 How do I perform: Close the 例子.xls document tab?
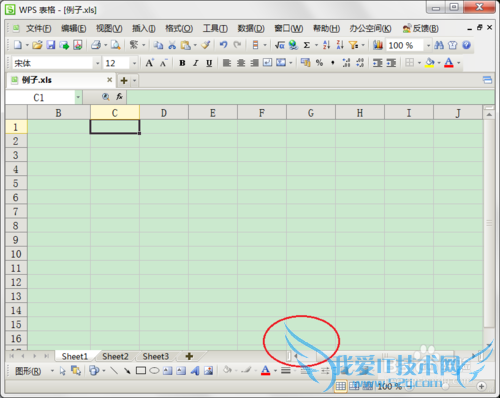pos(109,80)
